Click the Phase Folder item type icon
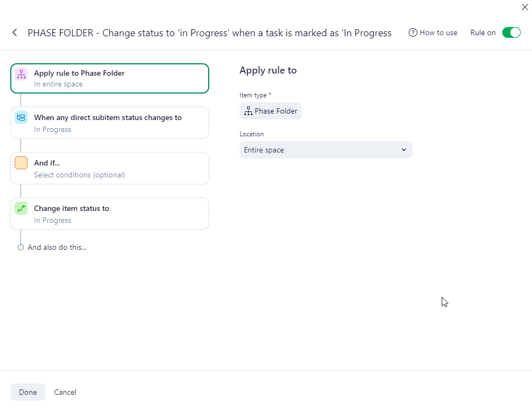Screen dimensions: 532x411 click(248, 111)
